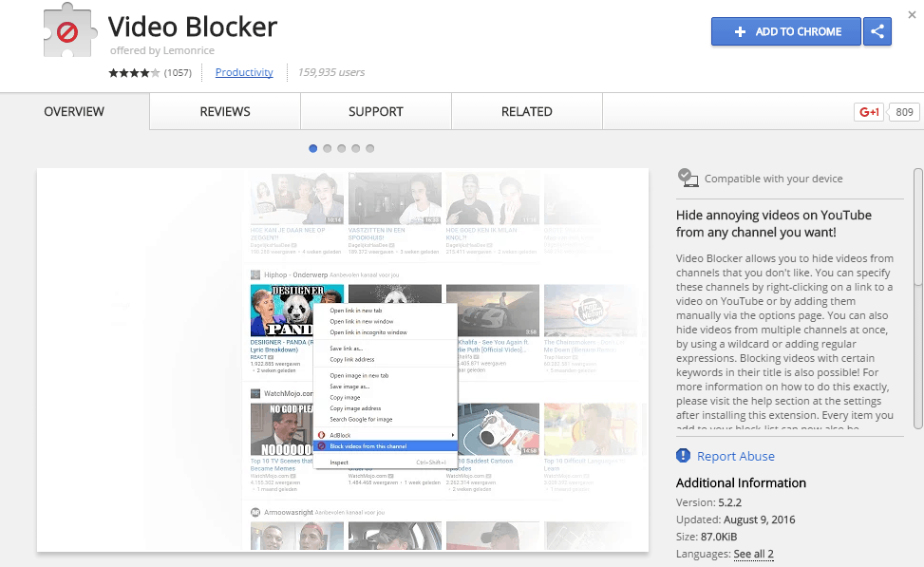This screenshot has height=567, width=924.
Task: Click the 809 count next to G+1
Action: 904,112
